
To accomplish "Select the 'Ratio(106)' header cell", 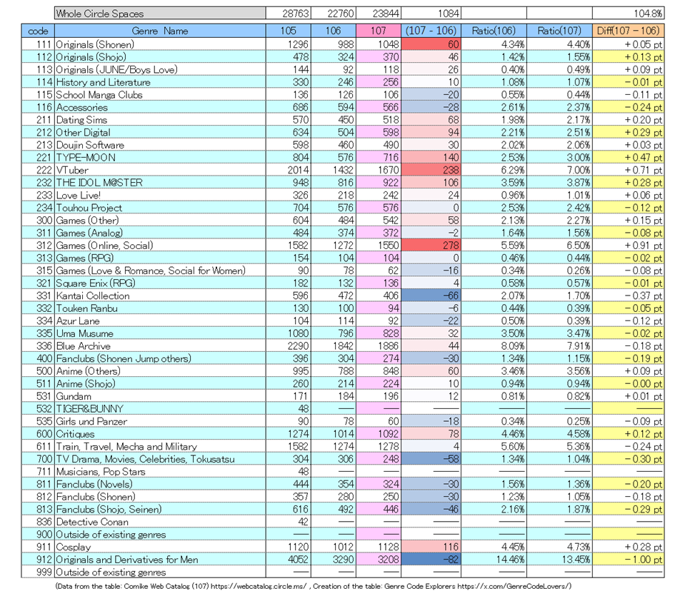I will pos(494,31).
